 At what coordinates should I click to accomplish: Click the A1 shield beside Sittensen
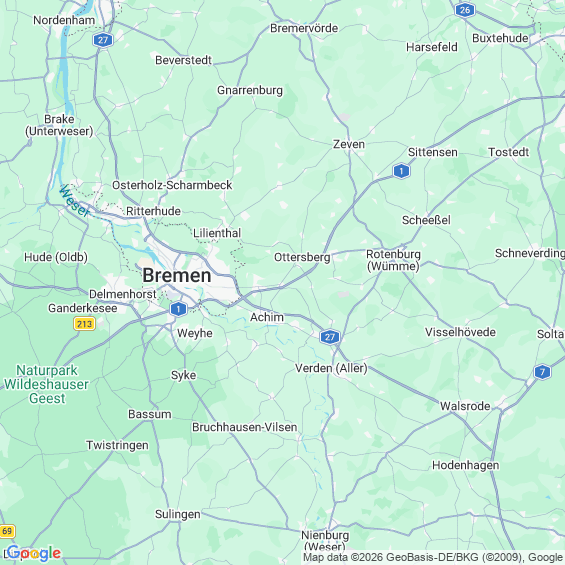coord(401,171)
